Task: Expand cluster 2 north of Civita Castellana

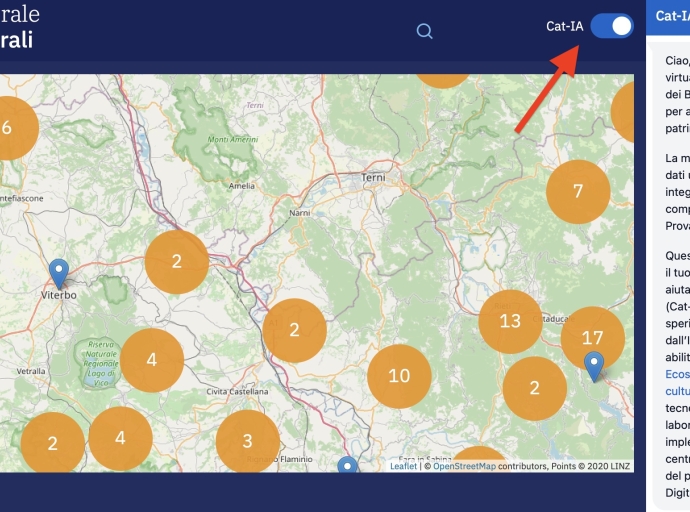Action: tap(294, 329)
